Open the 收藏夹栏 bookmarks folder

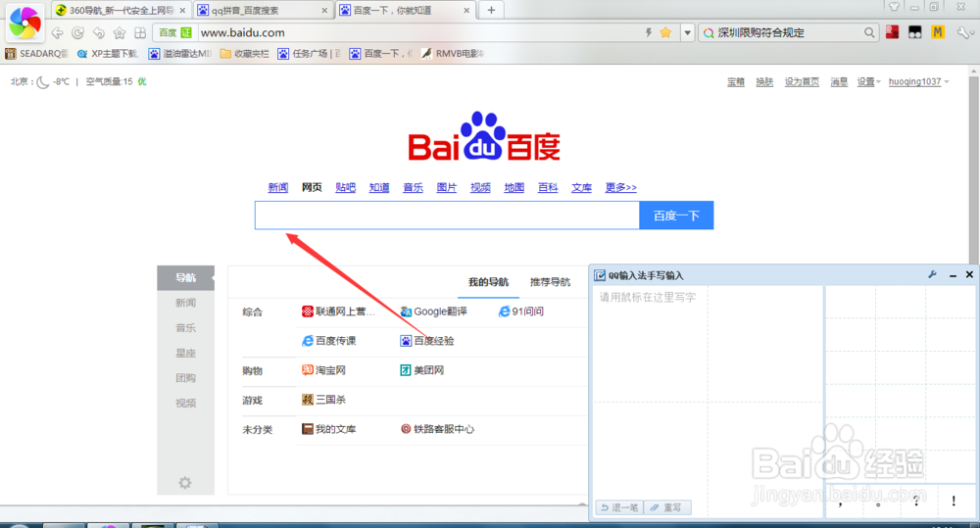tap(245, 54)
